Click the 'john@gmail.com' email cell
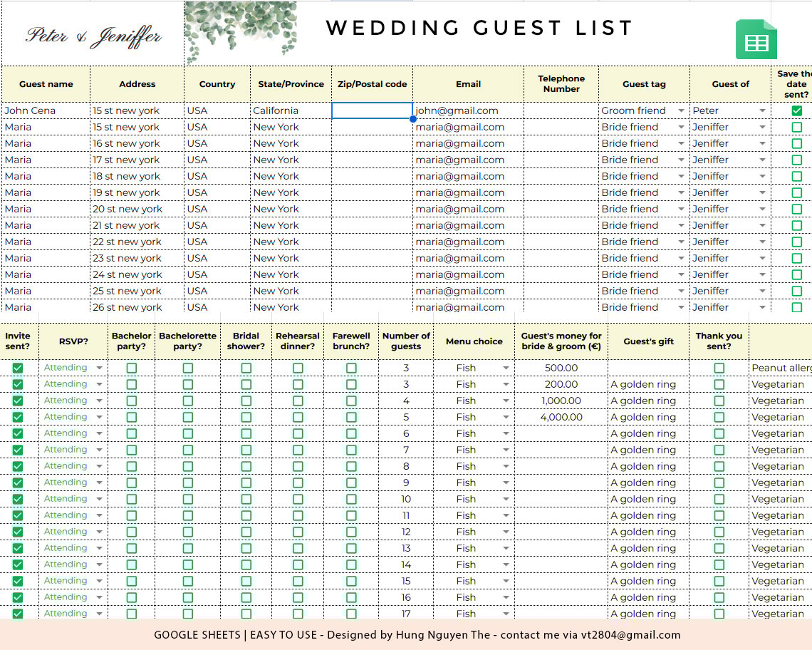 [x=468, y=110]
